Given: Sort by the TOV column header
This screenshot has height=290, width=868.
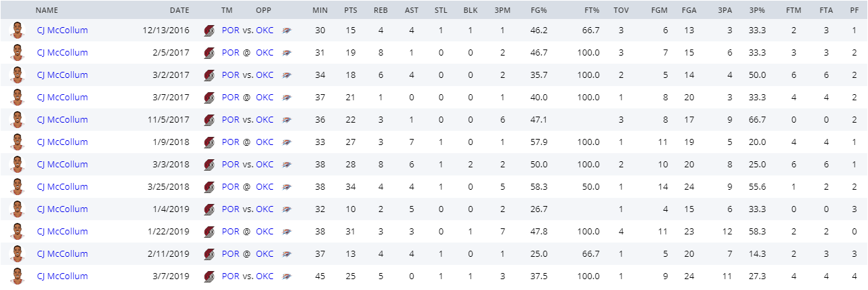Looking at the screenshot, I should [620, 11].
